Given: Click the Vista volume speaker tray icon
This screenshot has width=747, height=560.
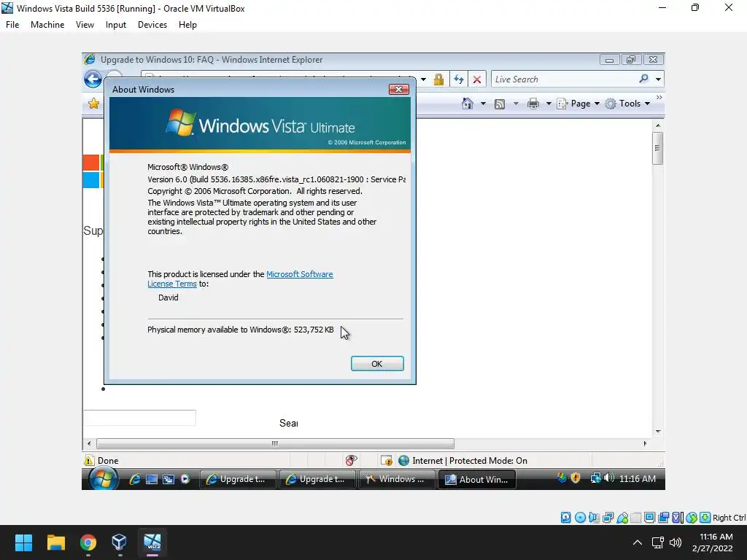Looking at the screenshot, I should (x=609, y=478).
